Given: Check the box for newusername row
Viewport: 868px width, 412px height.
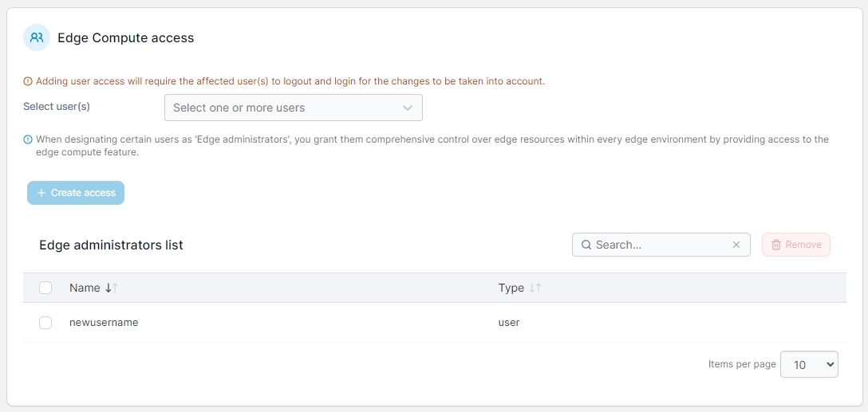Looking at the screenshot, I should [45, 323].
